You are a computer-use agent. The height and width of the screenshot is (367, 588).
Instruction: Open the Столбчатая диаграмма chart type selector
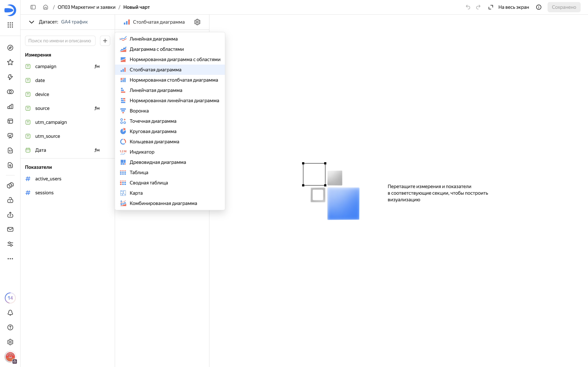(x=154, y=22)
